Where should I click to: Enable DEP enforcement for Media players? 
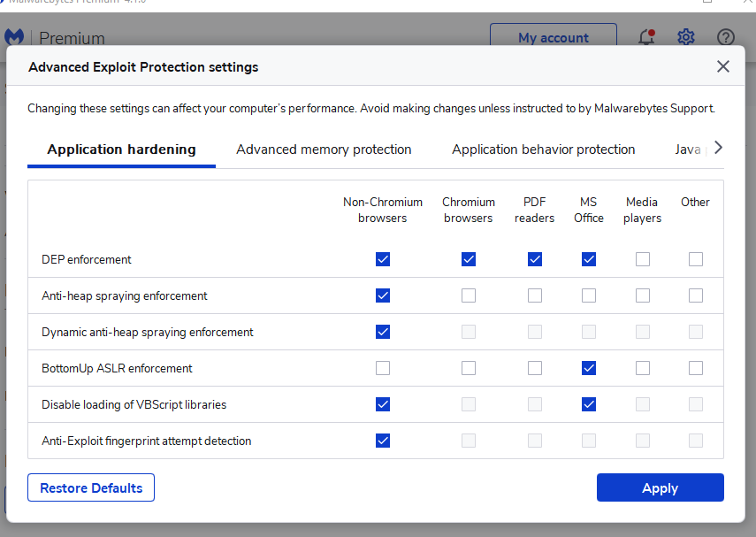coord(643,259)
